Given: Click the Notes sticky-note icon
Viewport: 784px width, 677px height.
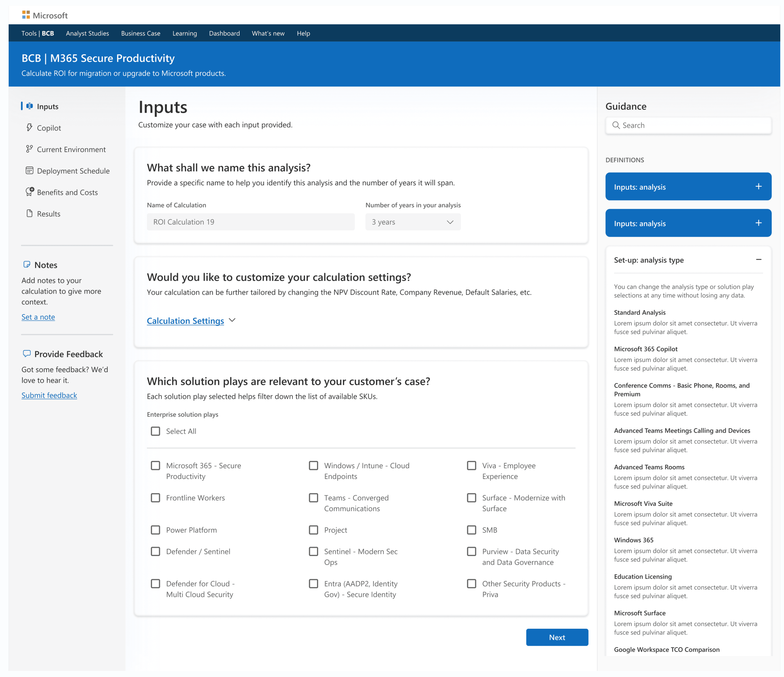Looking at the screenshot, I should click(x=27, y=265).
